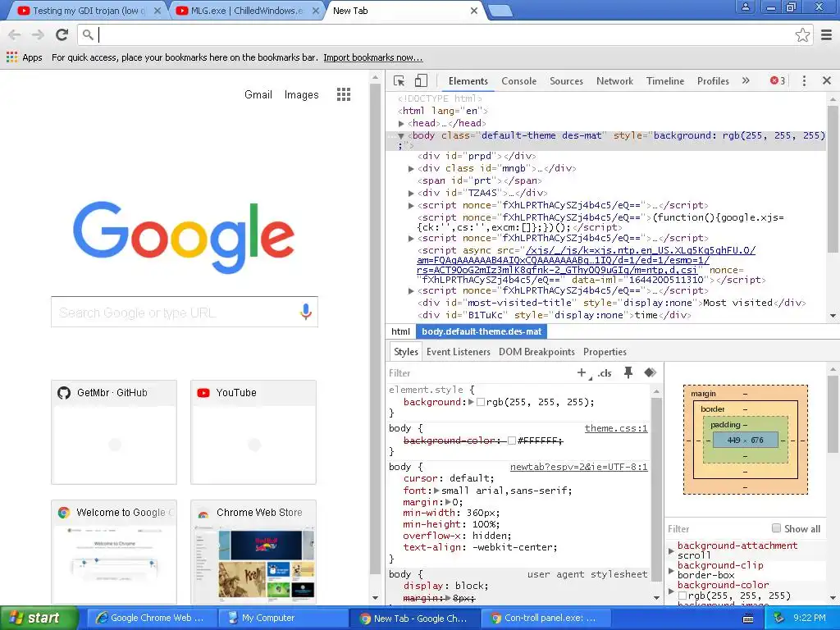
Task: Open DevTools customize menu three dots
Action: (804, 81)
